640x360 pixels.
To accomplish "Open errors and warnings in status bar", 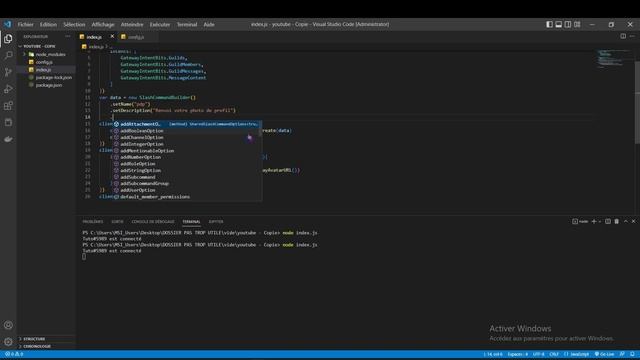I will [x=14, y=354].
